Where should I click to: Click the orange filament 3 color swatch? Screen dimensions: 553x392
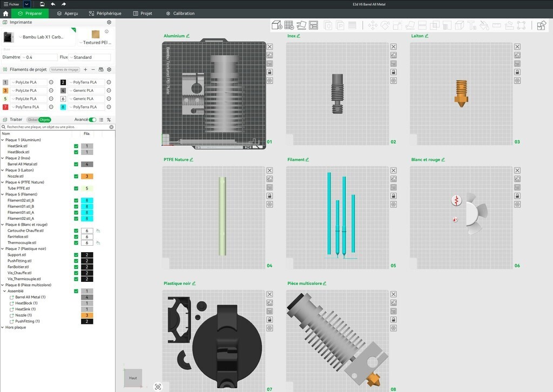coord(5,91)
